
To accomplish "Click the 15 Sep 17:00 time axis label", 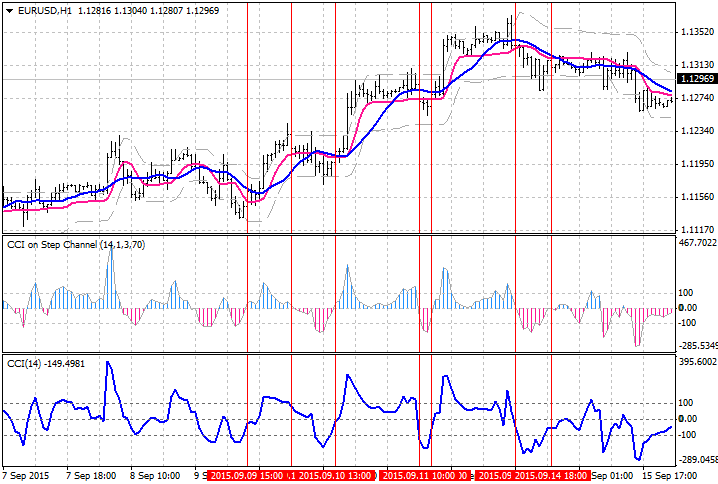I will point(669,476).
